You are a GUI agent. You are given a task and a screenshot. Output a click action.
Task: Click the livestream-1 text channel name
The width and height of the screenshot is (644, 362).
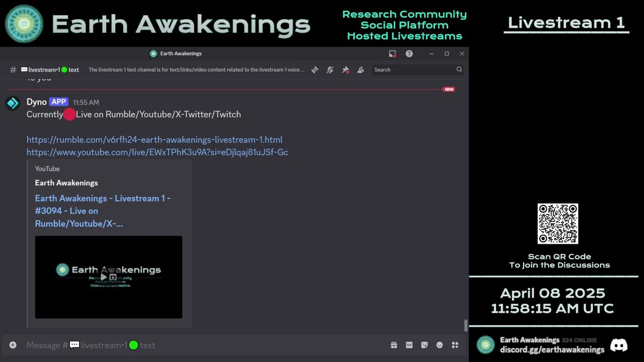pyautogui.click(x=50, y=70)
